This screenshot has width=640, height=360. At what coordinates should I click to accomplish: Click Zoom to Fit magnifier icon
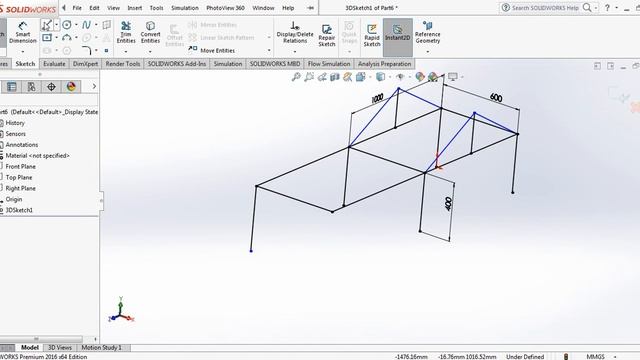296,76
